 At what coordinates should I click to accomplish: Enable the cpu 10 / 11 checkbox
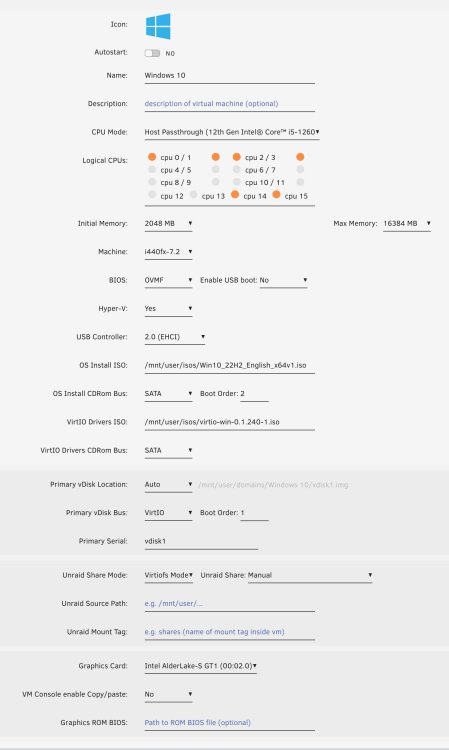(237, 182)
